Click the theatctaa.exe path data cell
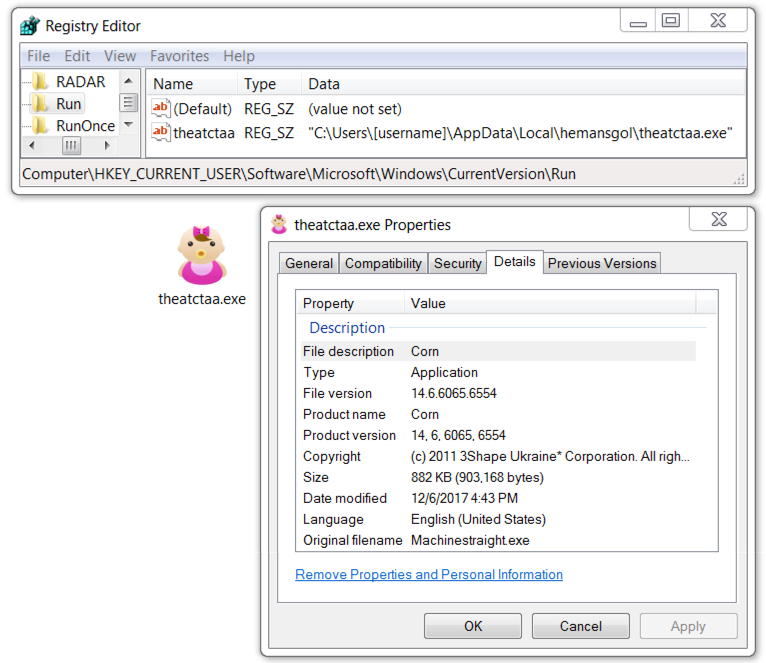 pos(520,133)
